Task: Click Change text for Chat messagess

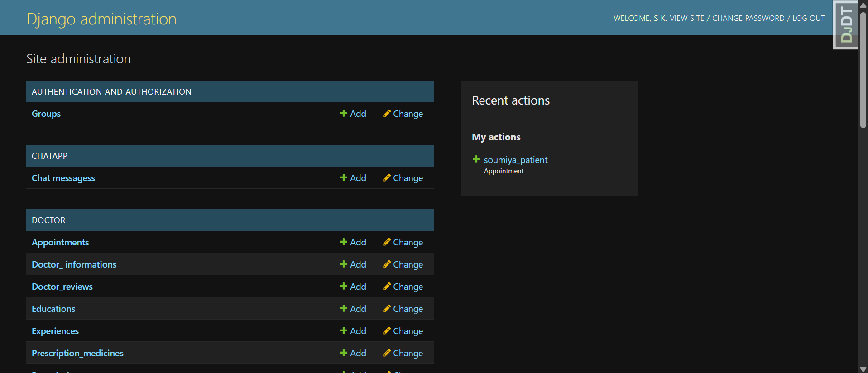Action: (408, 178)
